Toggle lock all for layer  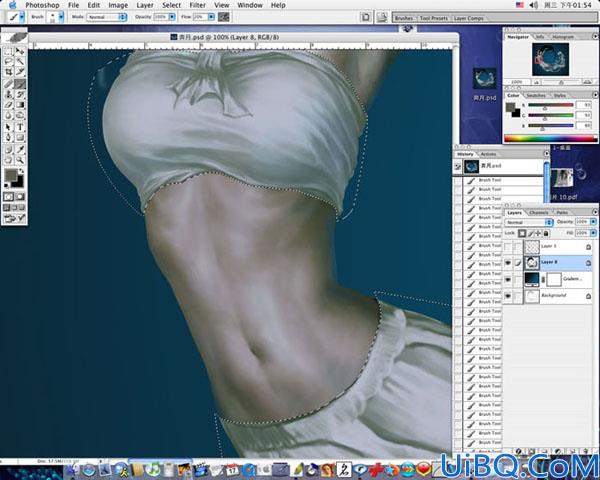click(x=546, y=233)
